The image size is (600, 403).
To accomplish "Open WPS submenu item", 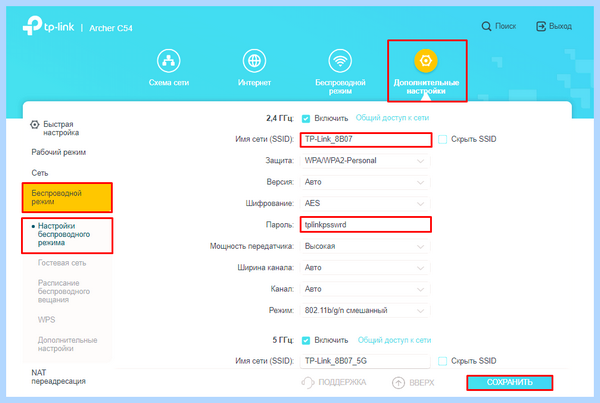I will coord(46,320).
